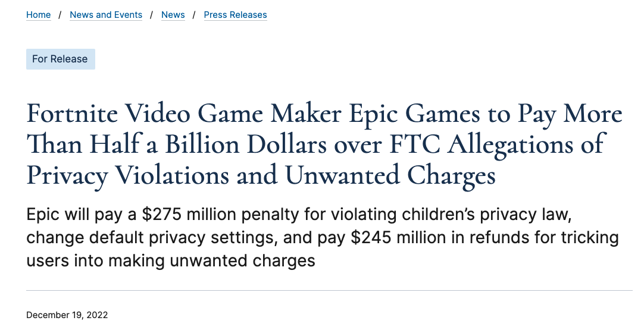Click the summary paragraph about $275 million penalty

click(x=323, y=238)
